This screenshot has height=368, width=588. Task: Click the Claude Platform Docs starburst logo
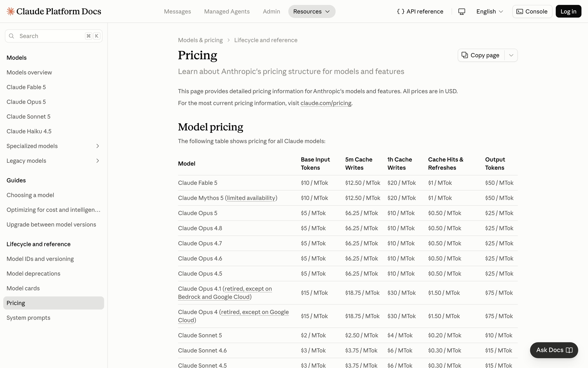(11, 11)
